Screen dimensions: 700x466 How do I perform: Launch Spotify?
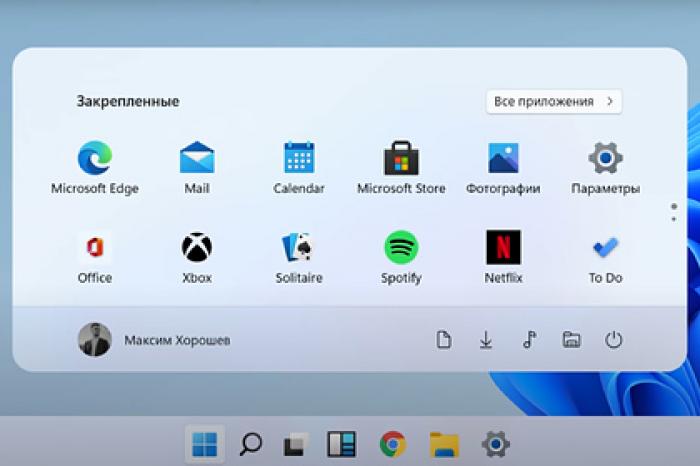pos(401,257)
